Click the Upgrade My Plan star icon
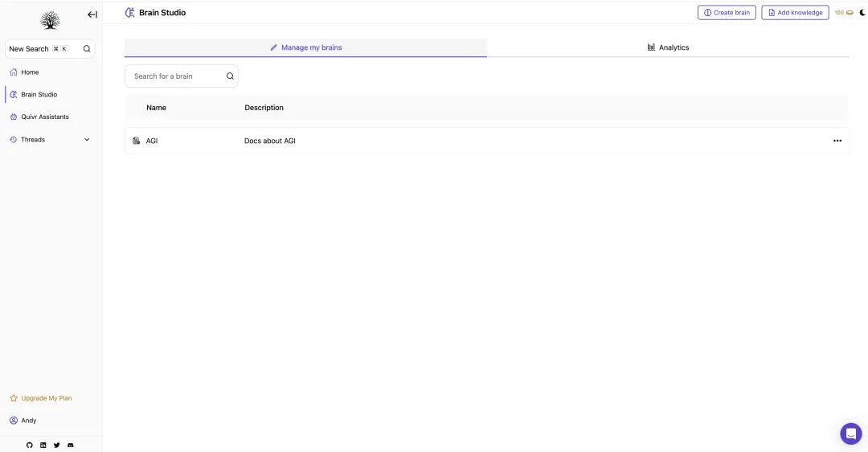 [14, 398]
